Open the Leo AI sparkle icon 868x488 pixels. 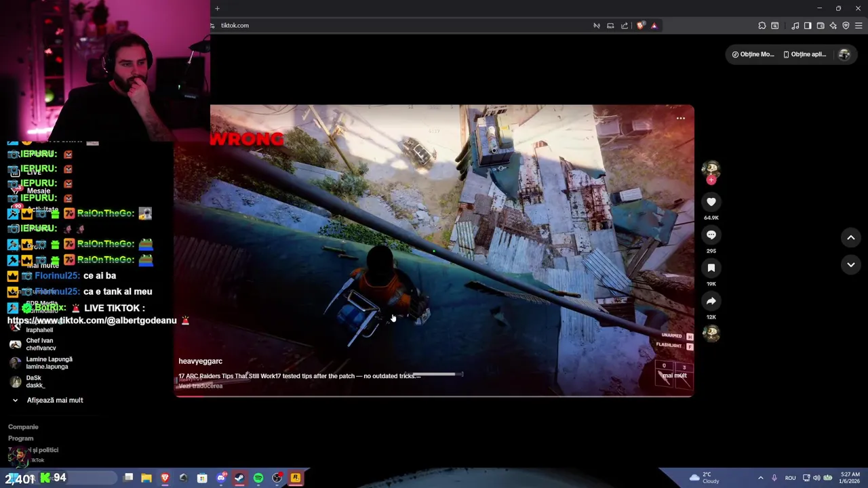pos(833,26)
